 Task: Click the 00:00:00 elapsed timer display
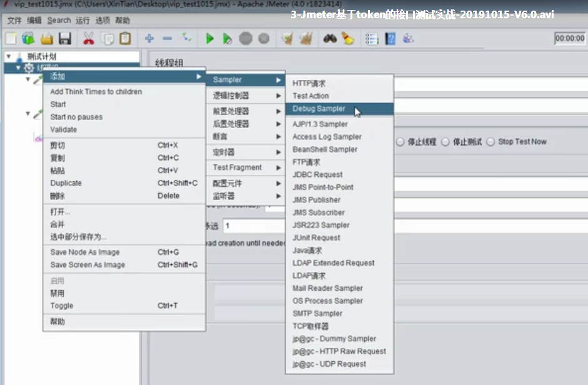point(569,38)
